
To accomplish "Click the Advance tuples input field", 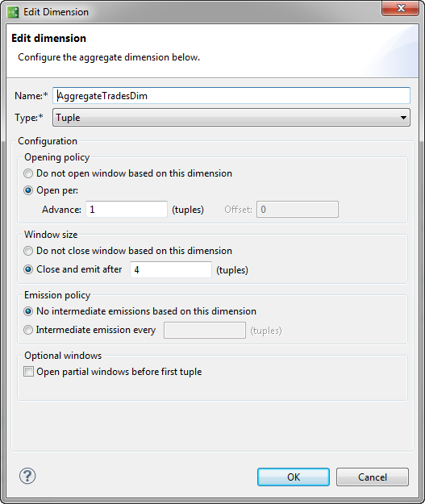I will pos(127,210).
